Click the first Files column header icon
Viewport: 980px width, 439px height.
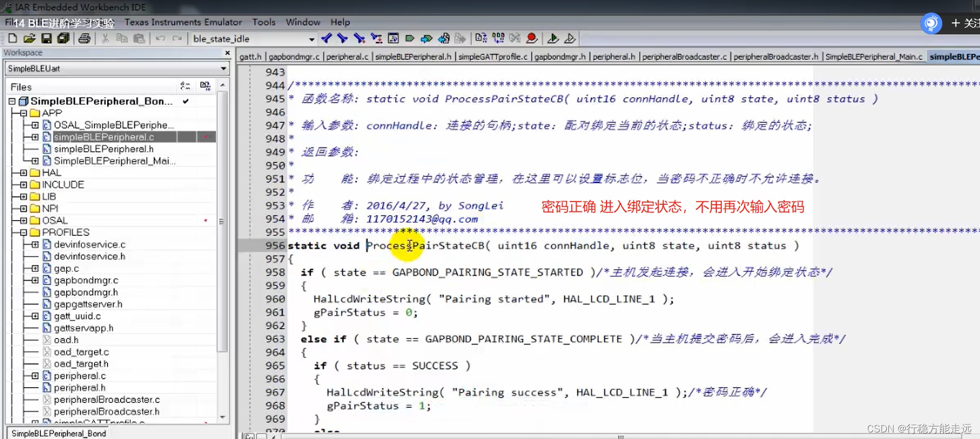[x=185, y=86]
